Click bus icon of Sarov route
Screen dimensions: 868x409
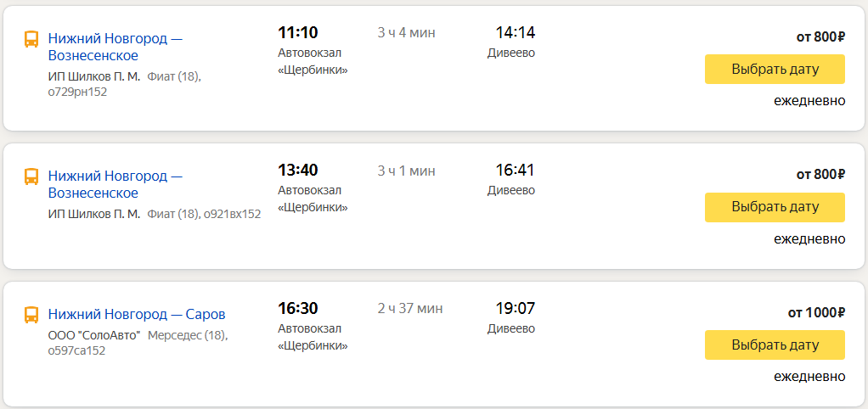pos(31,315)
